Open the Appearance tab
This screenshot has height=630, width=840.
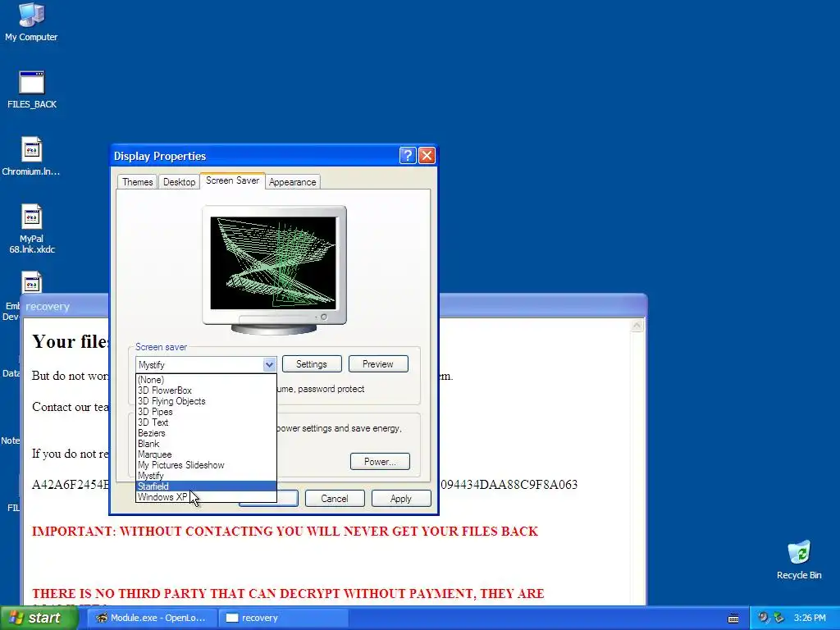[x=293, y=182]
